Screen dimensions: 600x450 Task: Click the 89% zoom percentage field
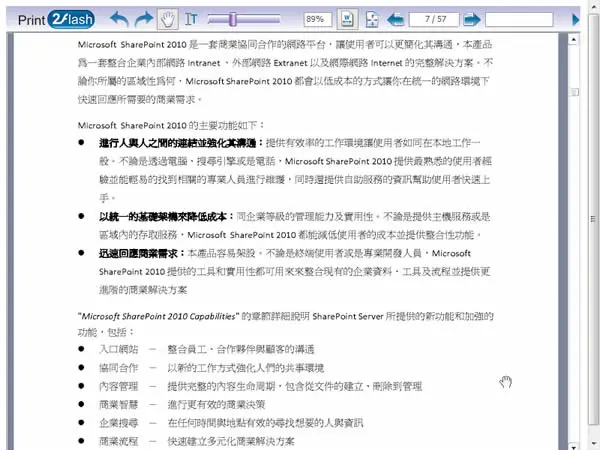point(318,19)
